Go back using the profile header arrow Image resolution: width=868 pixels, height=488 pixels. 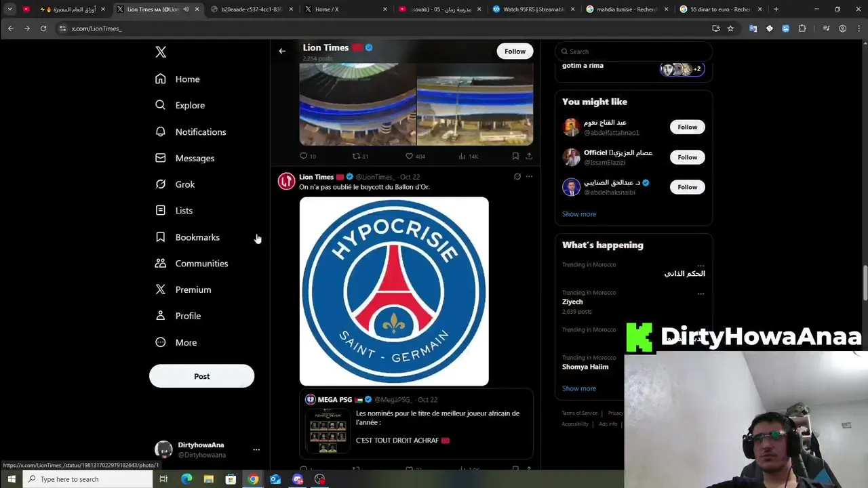click(x=282, y=51)
